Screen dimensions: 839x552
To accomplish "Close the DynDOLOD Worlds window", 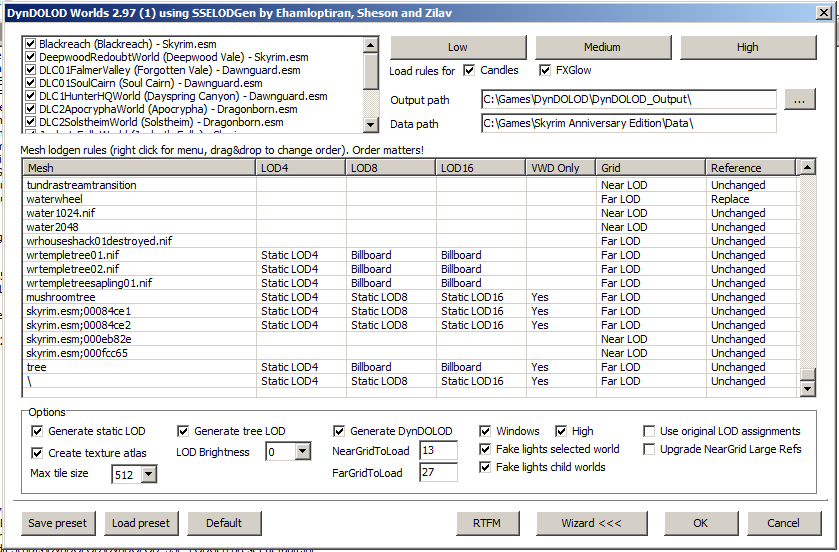I will 823,13.
